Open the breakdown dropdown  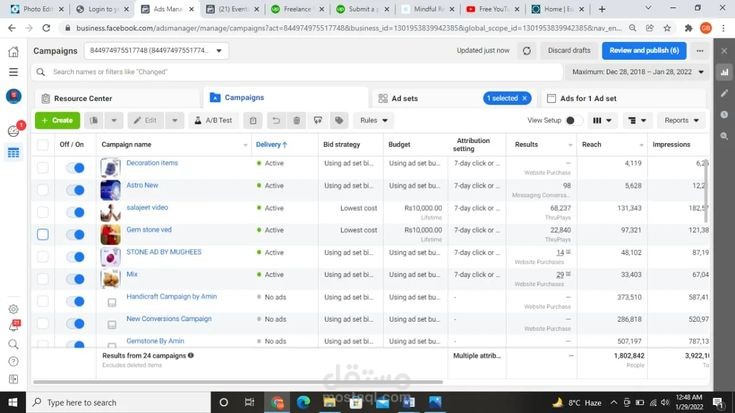[637, 120]
